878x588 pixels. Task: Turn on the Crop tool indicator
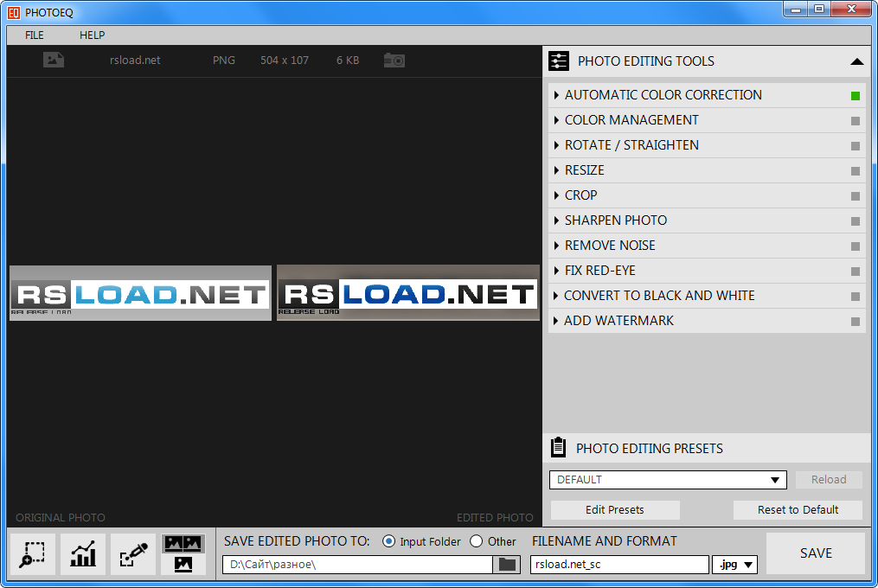[x=855, y=196]
